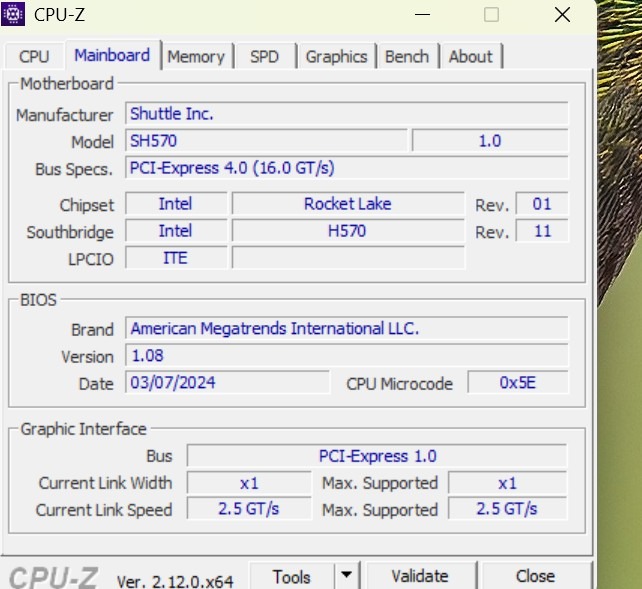Click the CPU-Z window title text

coord(59,15)
